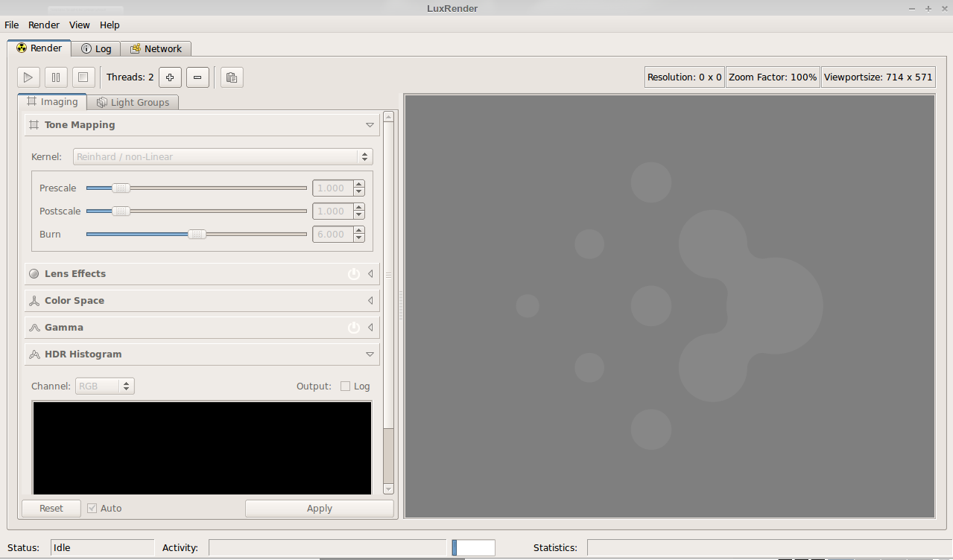Image resolution: width=953 pixels, height=560 pixels.
Task: Click the Prescale value field
Action: [x=332, y=188]
